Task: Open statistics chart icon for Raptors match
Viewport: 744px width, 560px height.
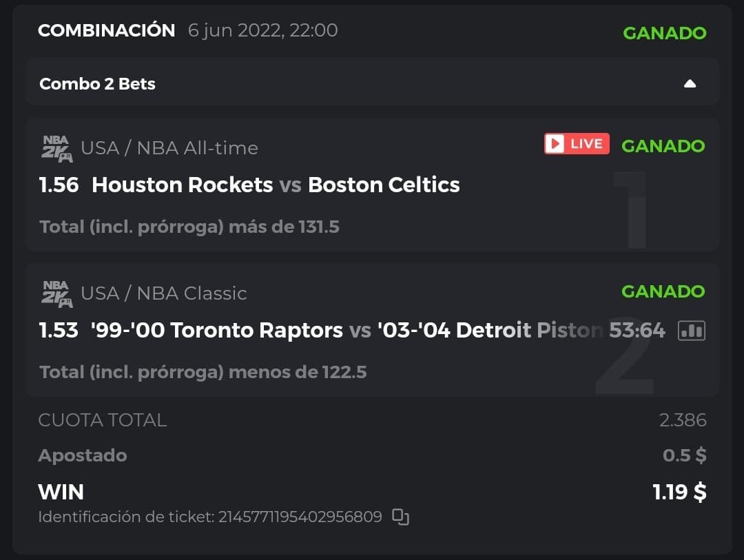Action: (x=691, y=331)
